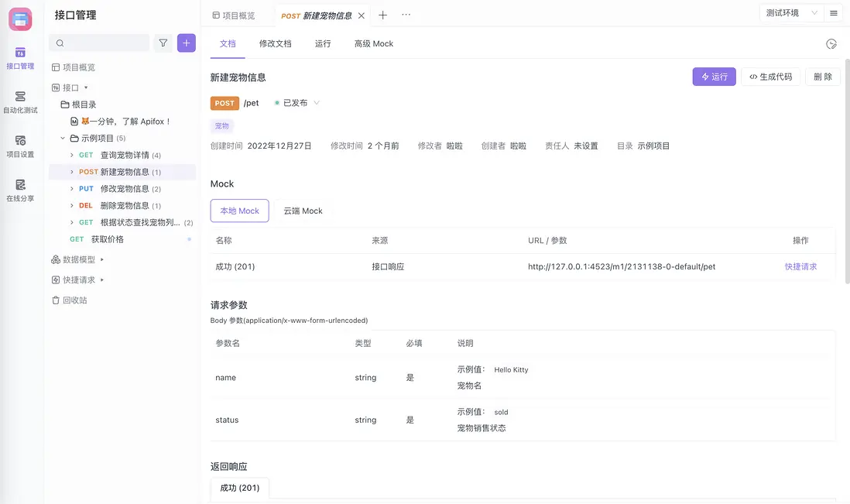
Task: Click the 宠物 tag
Action: [221, 125]
